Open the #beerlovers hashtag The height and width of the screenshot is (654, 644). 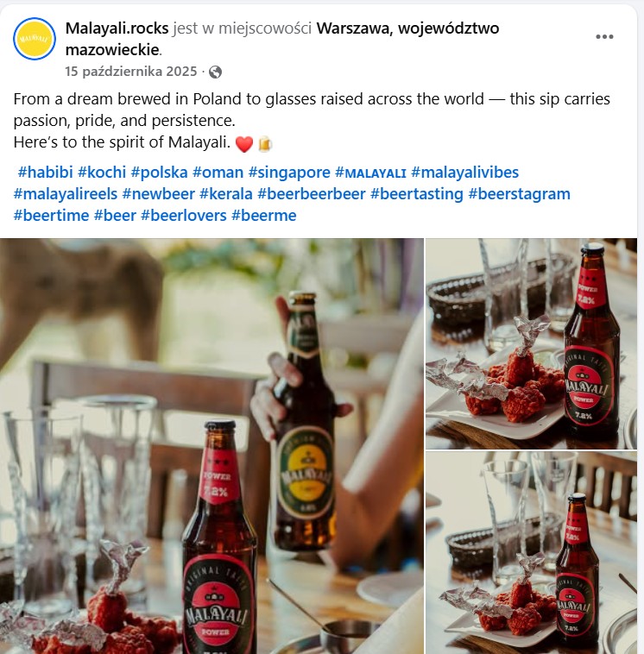184,216
